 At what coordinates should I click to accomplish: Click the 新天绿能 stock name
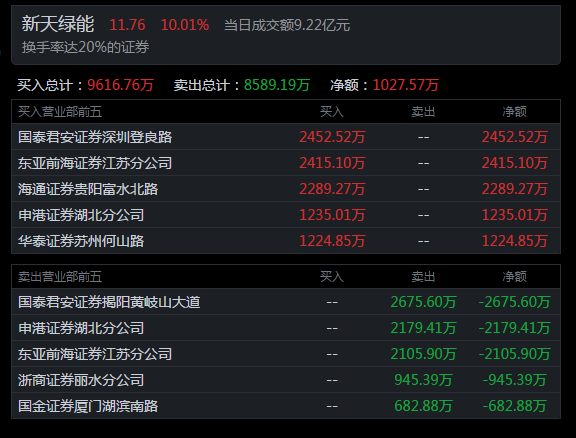coord(58,24)
